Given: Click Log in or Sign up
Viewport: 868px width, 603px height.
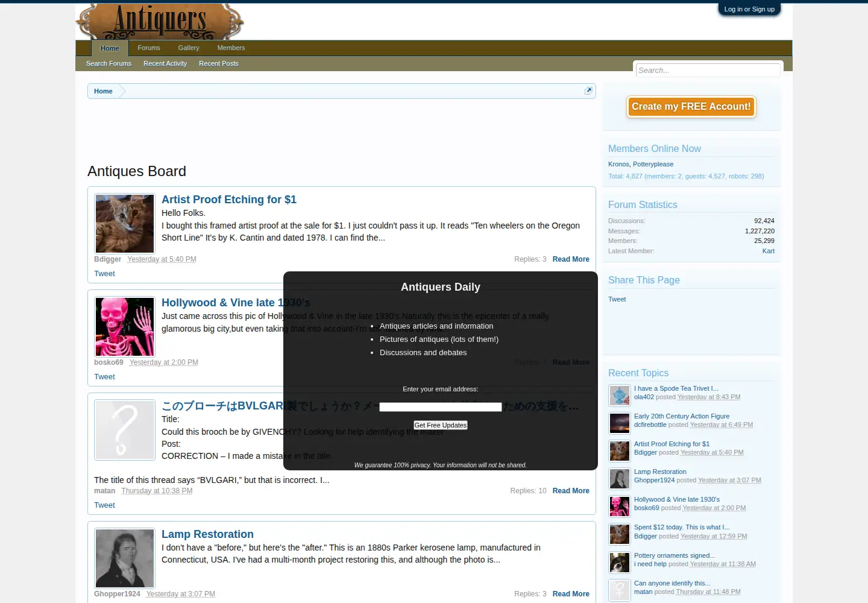Looking at the screenshot, I should 749,9.
